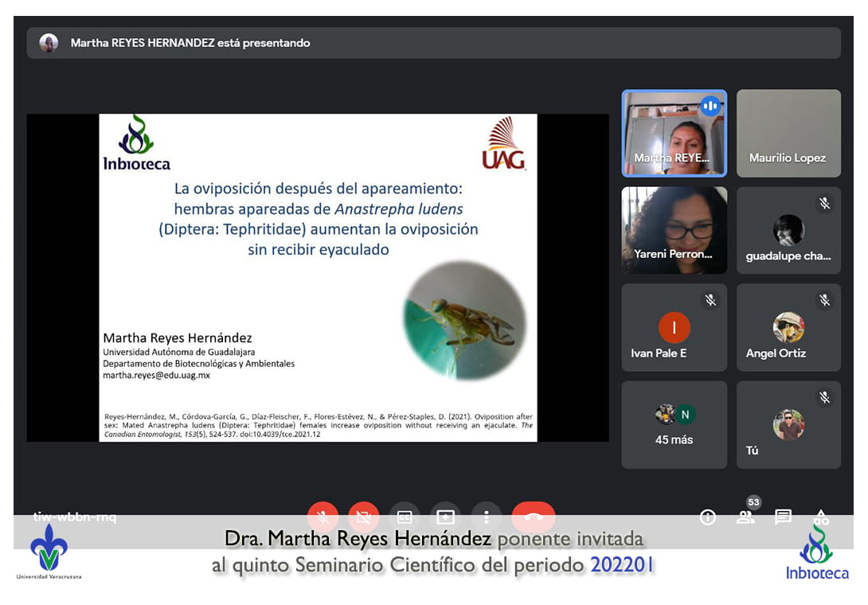Screen dimensions: 868x605
Task: Unmute the microphone in the call controls
Action: tap(323, 517)
